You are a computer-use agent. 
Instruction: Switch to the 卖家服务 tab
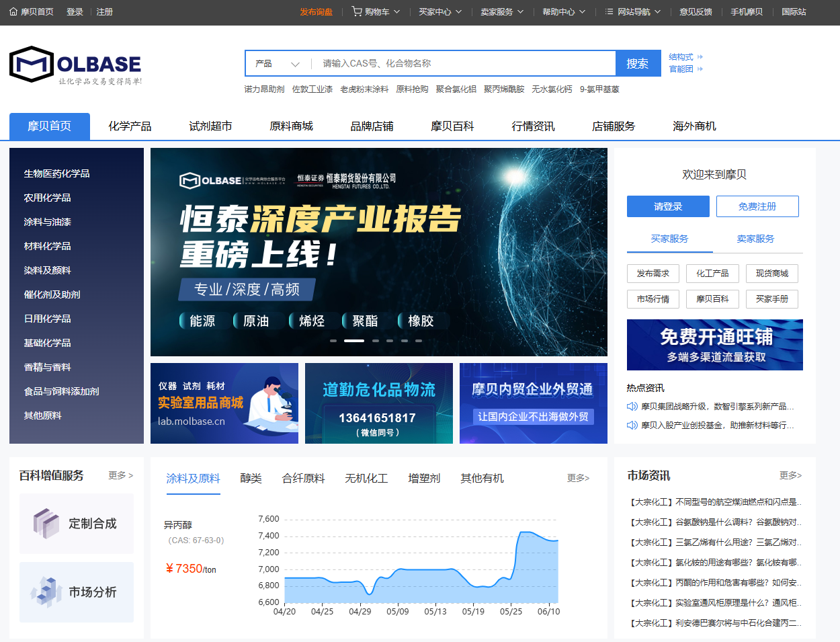pos(755,239)
